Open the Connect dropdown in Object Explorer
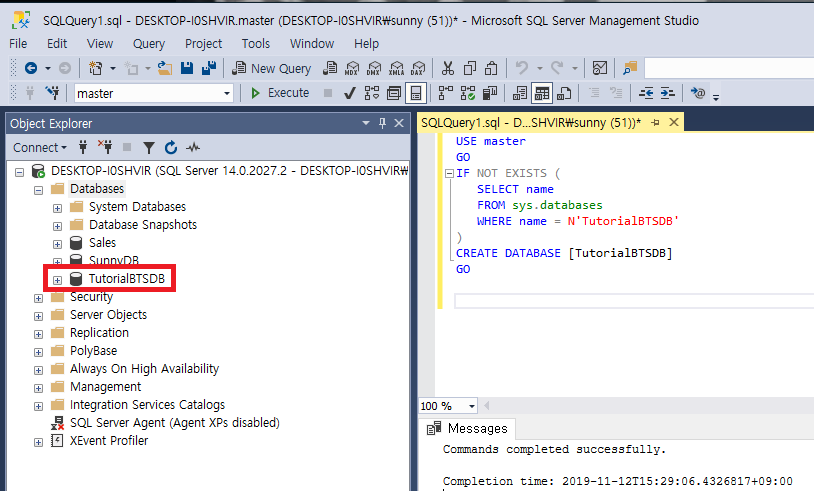Viewport: 814px width, 491px height. click(39, 147)
